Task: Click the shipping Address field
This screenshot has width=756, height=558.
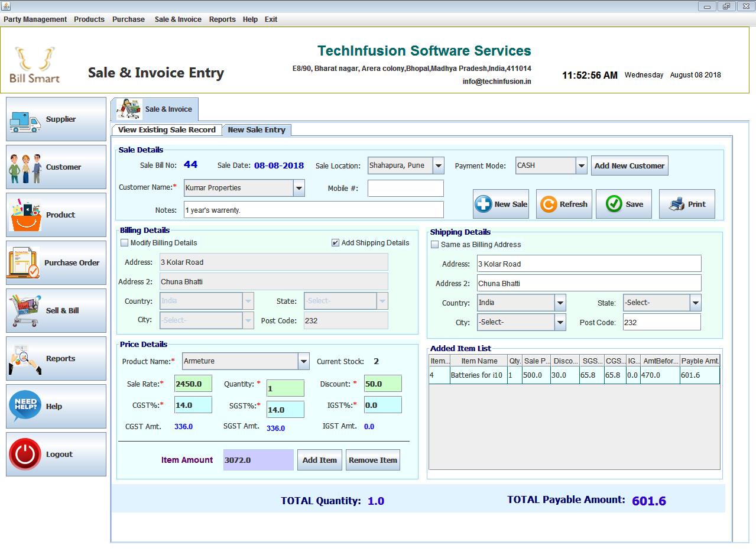Action: [x=589, y=264]
